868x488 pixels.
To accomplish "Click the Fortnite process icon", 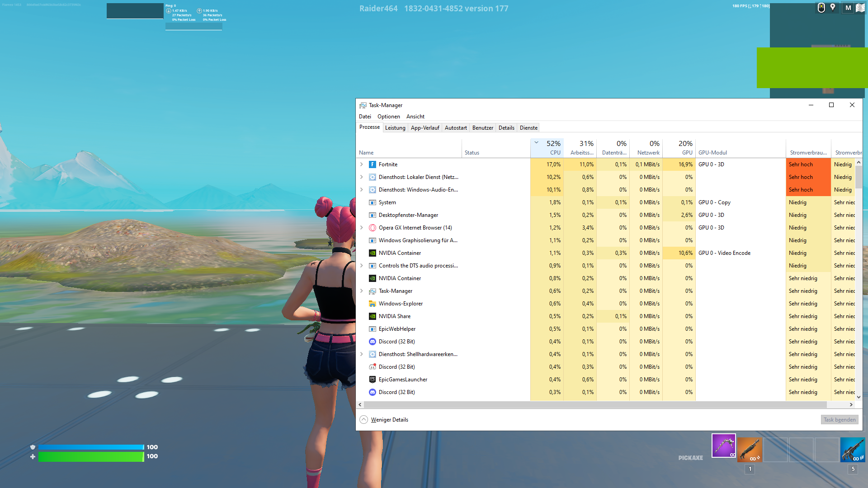I will (x=372, y=164).
